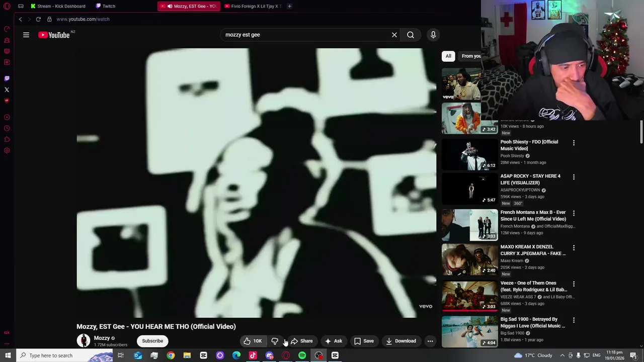The width and height of the screenshot is (644, 362).
Task: Open Microsoft Edge from the taskbar
Action: click(x=236, y=355)
